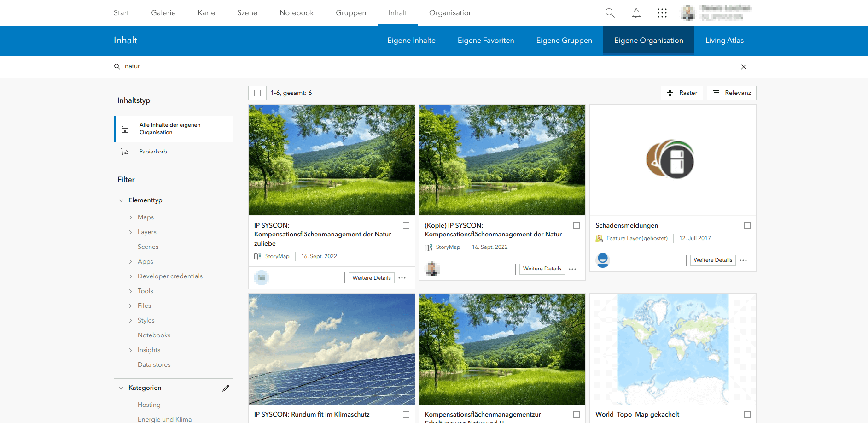This screenshot has width=868, height=423.
Task: Go to the Start menu item
Action: click(121, 13)
